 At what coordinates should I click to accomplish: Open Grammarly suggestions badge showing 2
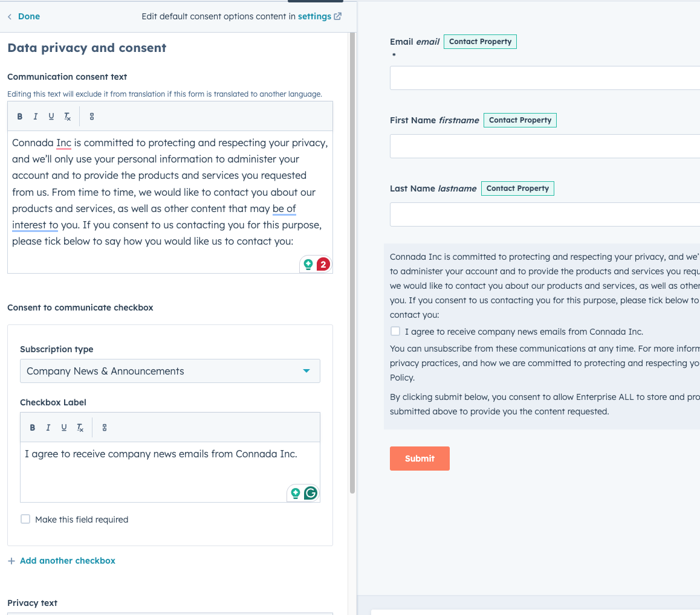[323, 264]
